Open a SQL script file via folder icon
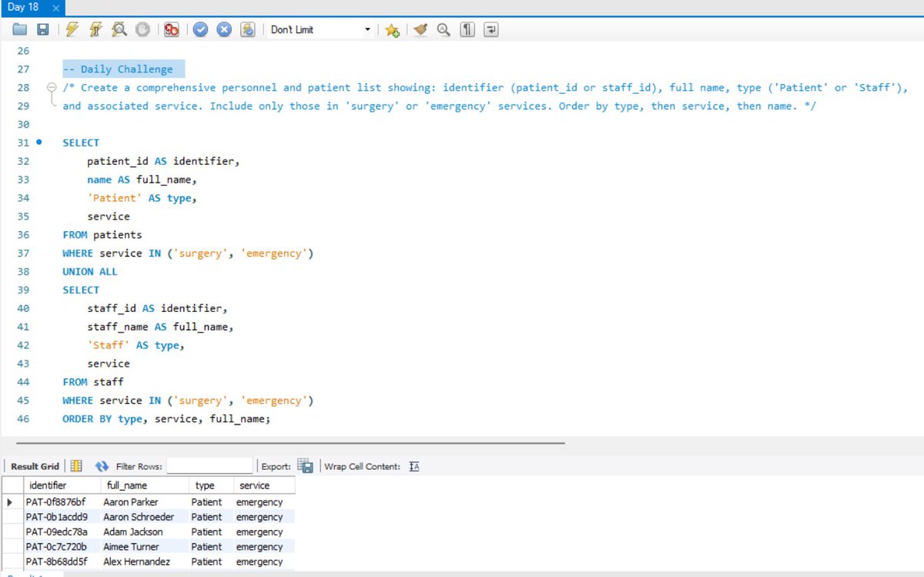Viewport: 924px width, 577px height. (x=19, y=30)
